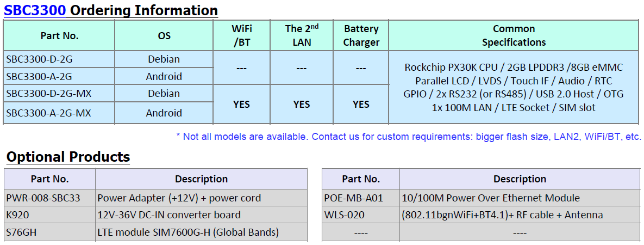Click the LTE module SIM7600G-H description
This screenshot has height=245, width=644.
[188, 232]
